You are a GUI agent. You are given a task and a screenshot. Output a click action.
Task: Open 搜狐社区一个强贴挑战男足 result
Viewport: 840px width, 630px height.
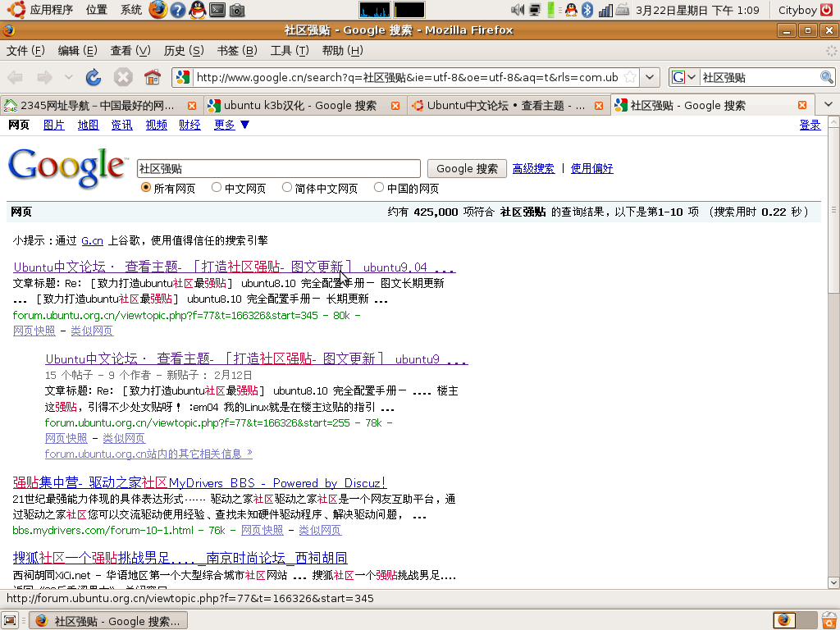click(180, 558)
